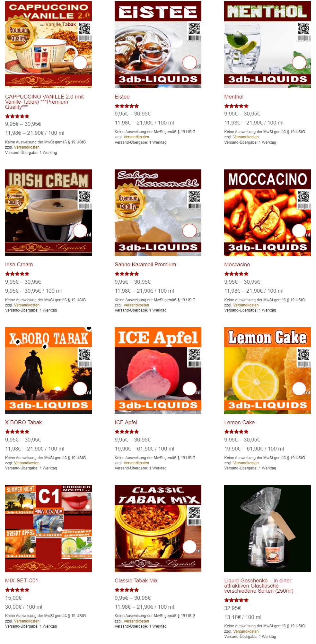Follow the Sahne Karamell Premium title link

pos(145,264)
